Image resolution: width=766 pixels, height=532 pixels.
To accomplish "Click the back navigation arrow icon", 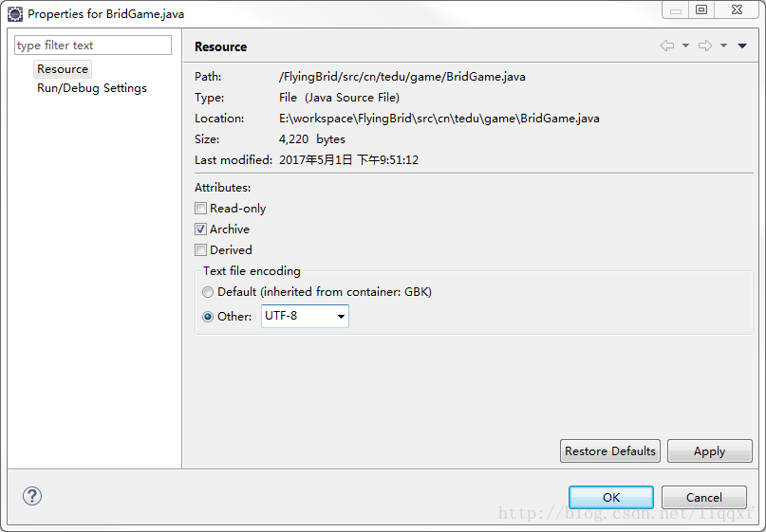I will pos(667,46).
